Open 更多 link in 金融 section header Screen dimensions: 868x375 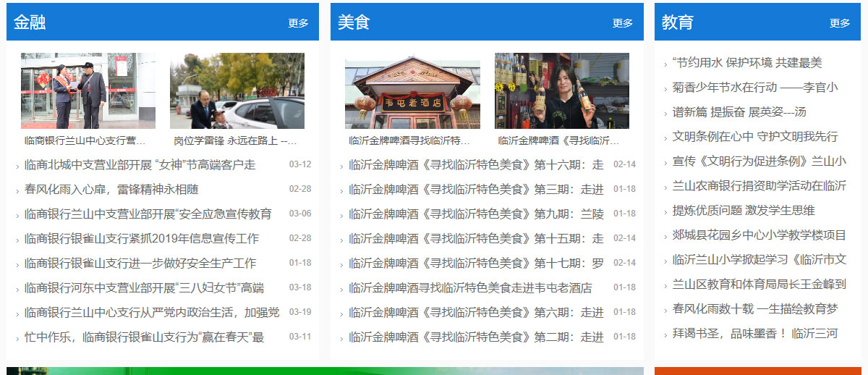[298, 23]
